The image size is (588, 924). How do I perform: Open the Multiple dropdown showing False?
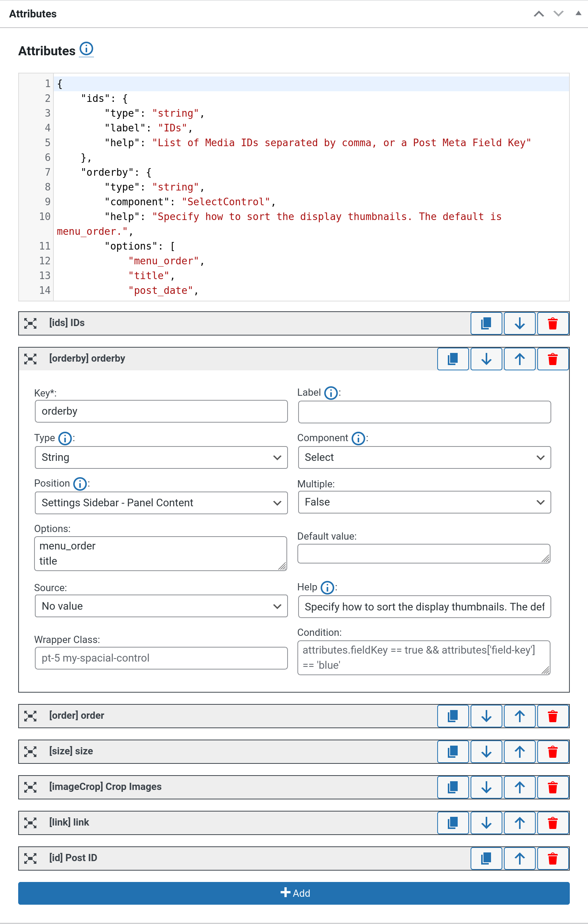(424, 502)
